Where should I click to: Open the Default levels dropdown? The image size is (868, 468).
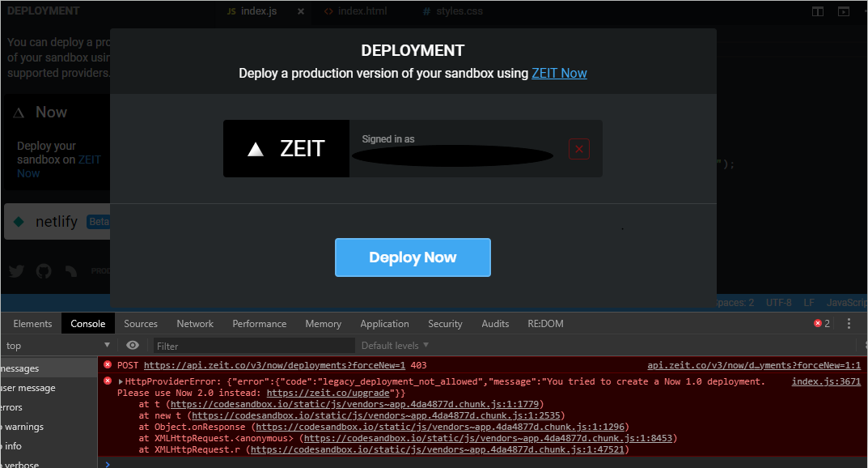coord(396,346)
